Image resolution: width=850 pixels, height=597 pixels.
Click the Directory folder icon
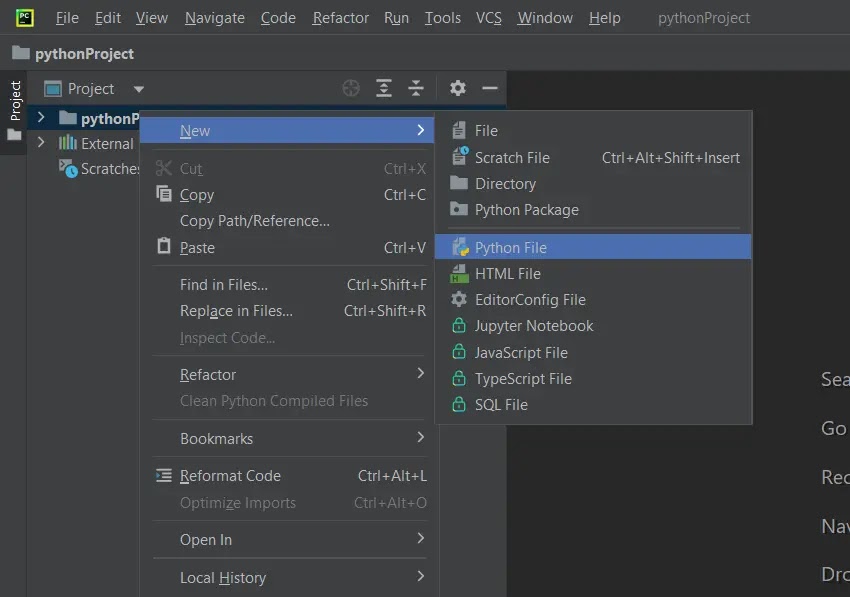[x=459, y=183]
